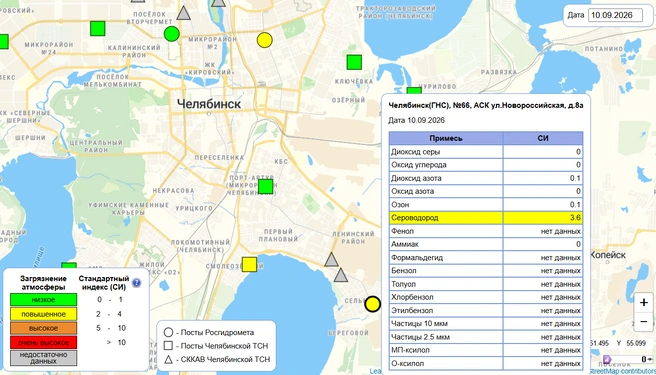Click the 'Примесь' column header
The height and width of the screenshot is (375, 656).
point(446,138)
